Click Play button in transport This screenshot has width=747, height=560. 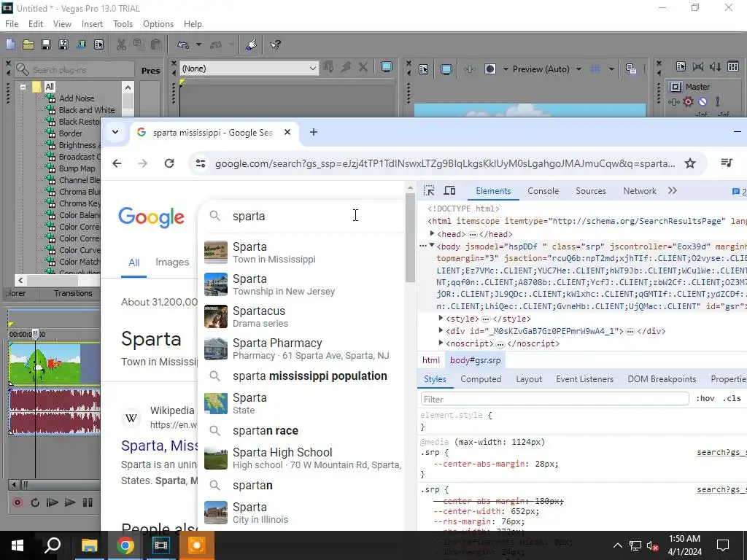pos(69,502)
